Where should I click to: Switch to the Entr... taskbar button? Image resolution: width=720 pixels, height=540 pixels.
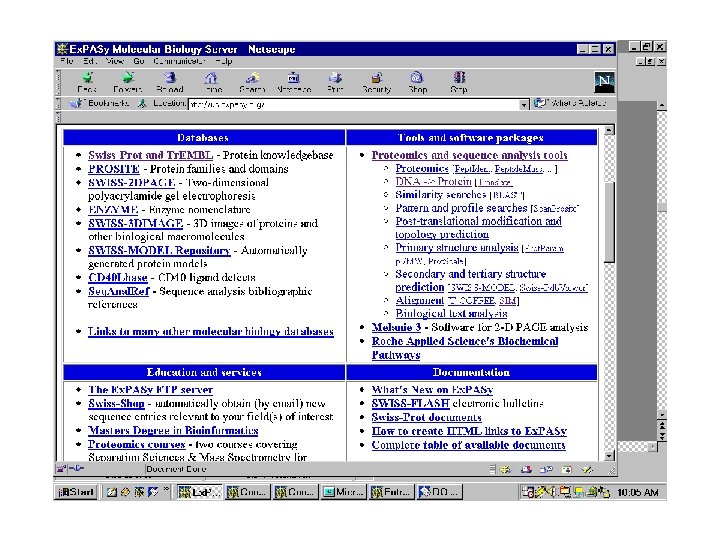[x=392, y=492]
